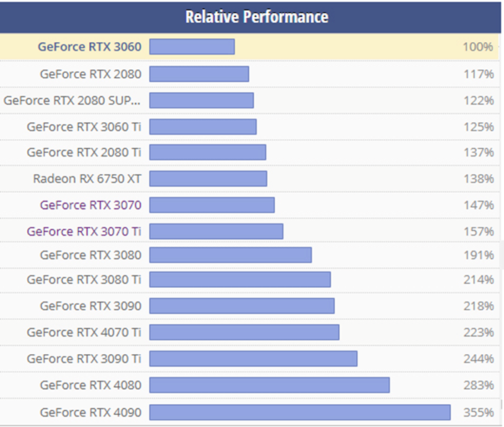The image size is (504, 427).
Task: Select the GeForce RTX 3060 Ti link
Action: point(84,126)
